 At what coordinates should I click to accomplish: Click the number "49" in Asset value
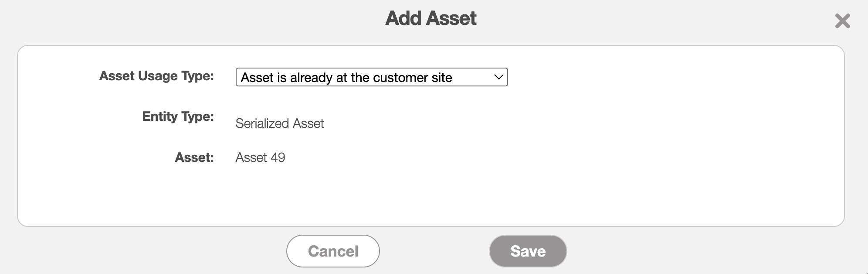278,158
